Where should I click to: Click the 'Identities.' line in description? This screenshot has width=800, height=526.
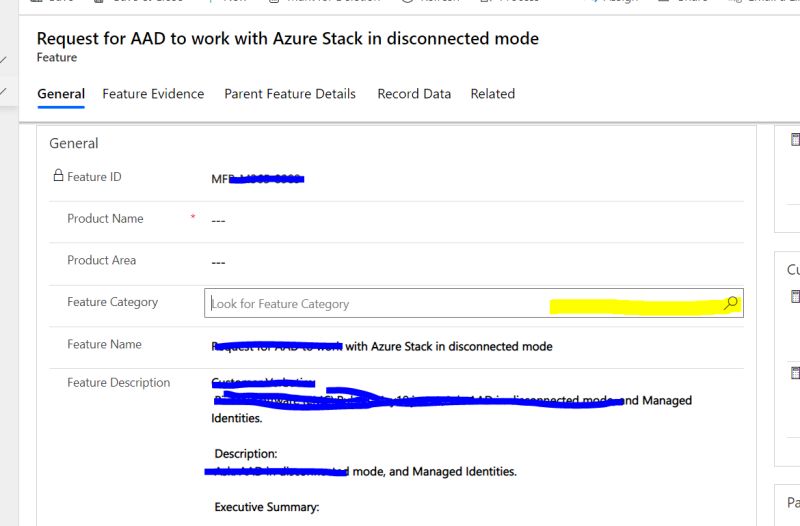coord(237,418)
